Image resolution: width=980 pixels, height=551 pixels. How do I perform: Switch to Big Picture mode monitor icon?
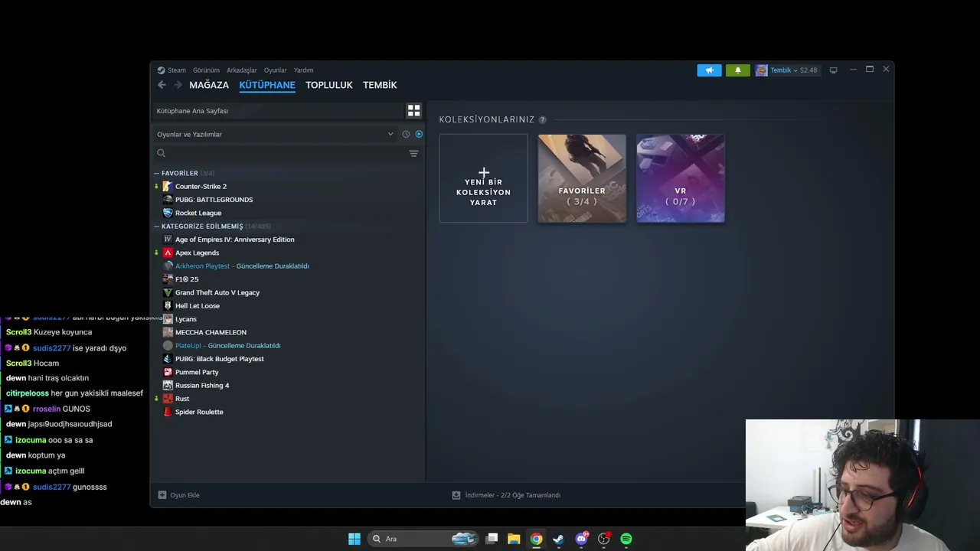[x=833, y=70]
